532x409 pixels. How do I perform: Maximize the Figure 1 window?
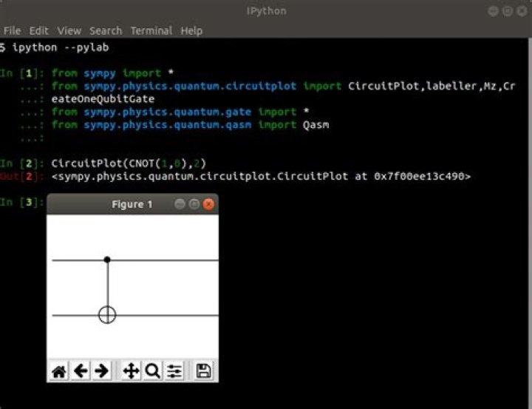pyautogui.click(x=194, y=204)
